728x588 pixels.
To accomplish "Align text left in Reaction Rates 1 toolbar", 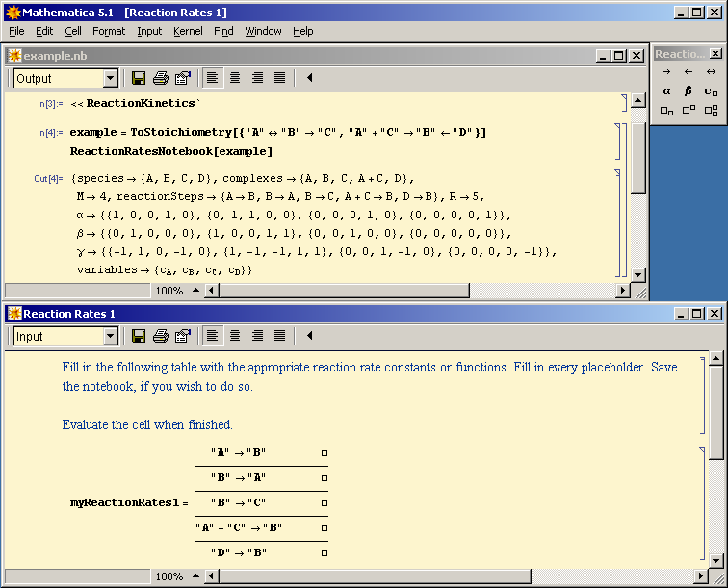I will coord(212,336).
